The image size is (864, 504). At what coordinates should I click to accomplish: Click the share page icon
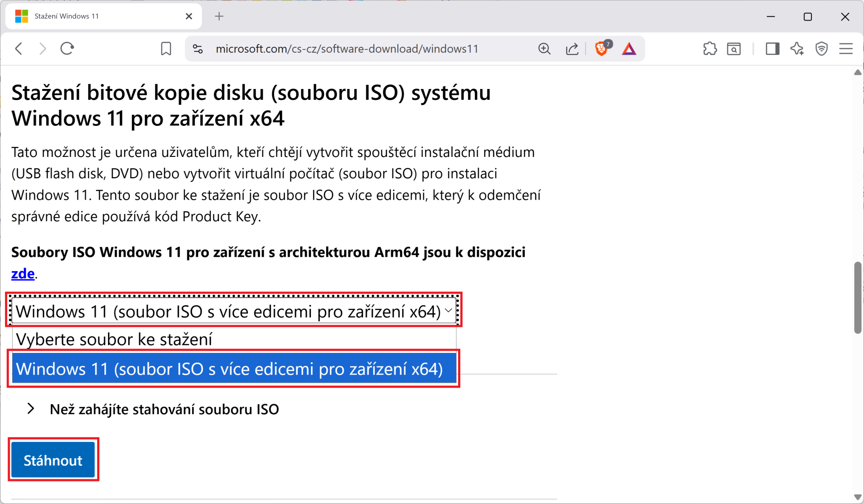[x=572, y=49]
